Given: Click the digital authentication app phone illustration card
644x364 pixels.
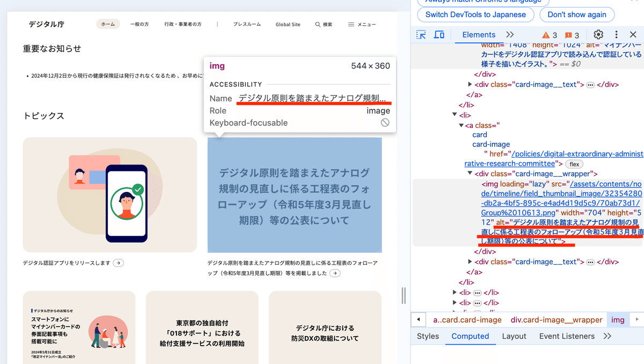Looking at the screenshot, I should (x=110, y=195).
